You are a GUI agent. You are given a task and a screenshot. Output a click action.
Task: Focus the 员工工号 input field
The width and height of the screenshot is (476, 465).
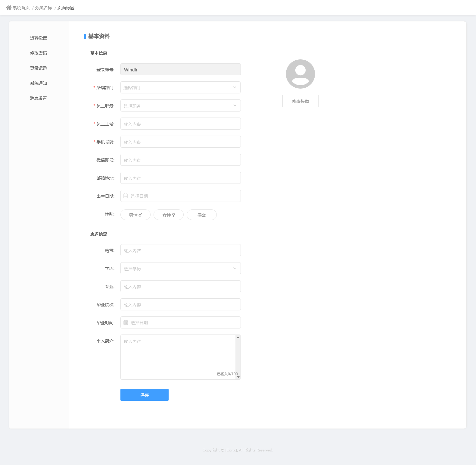[x=181, y=124]
